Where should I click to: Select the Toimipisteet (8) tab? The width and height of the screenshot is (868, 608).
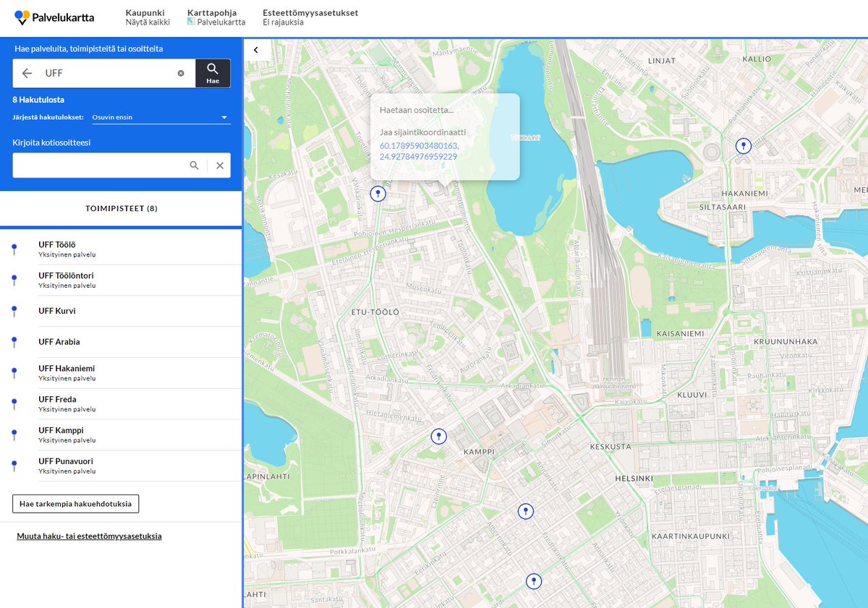pyautogui.click(x=121, y=209)
